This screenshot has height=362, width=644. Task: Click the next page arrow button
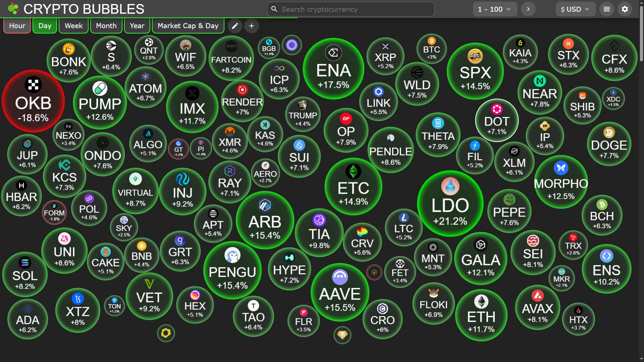click(x=528, y=9)
